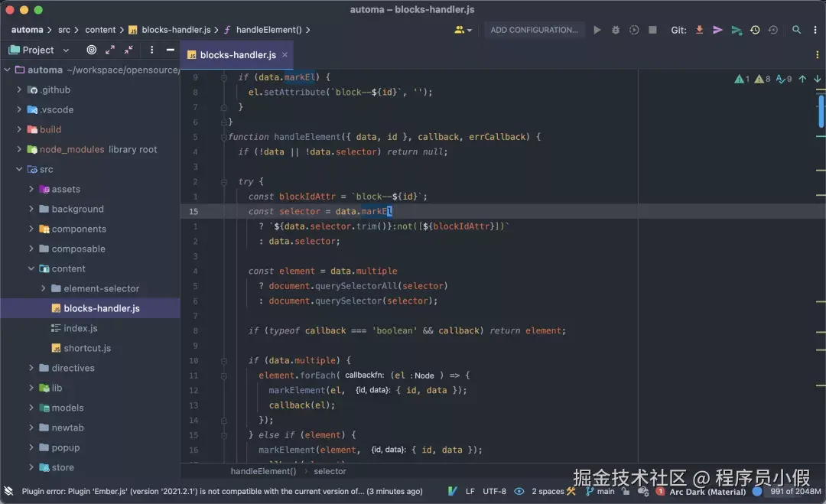The width and height of the screenshot is (826, 504).
Task: Open Search Everywhere magnifier icon
Action: click(x=796, y=30)
